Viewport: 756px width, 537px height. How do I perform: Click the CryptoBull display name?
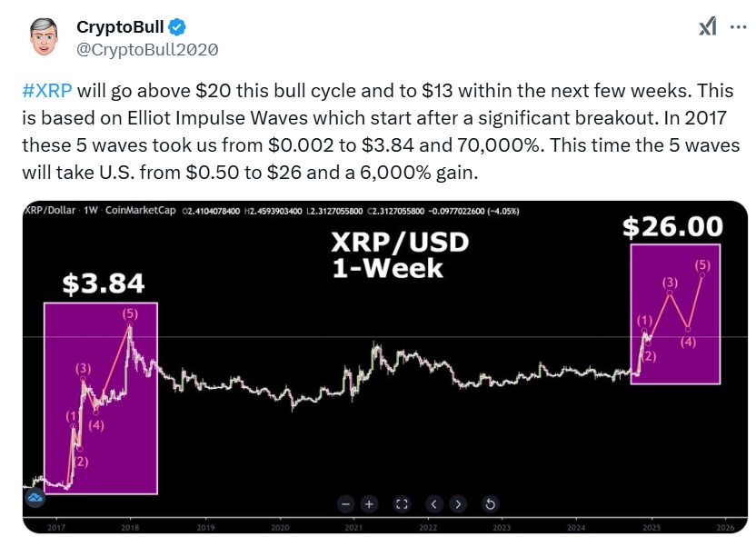[x=120, y=26]
